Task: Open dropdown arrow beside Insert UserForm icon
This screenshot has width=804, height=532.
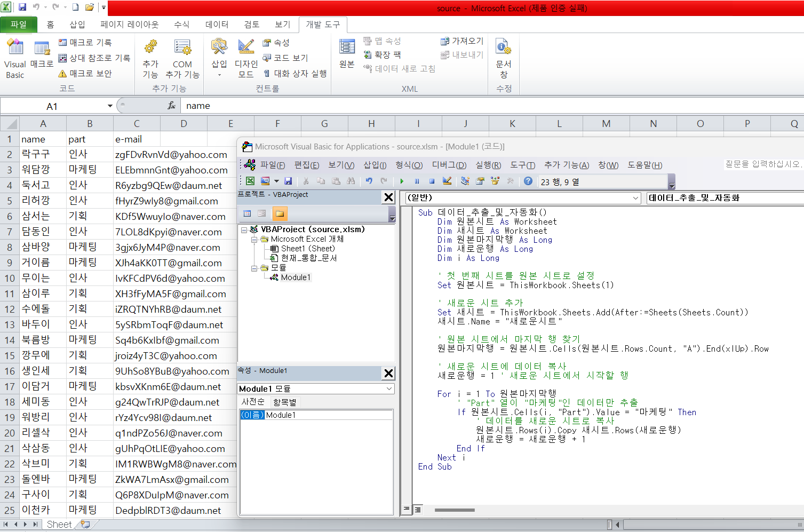Action: [276, 181]
